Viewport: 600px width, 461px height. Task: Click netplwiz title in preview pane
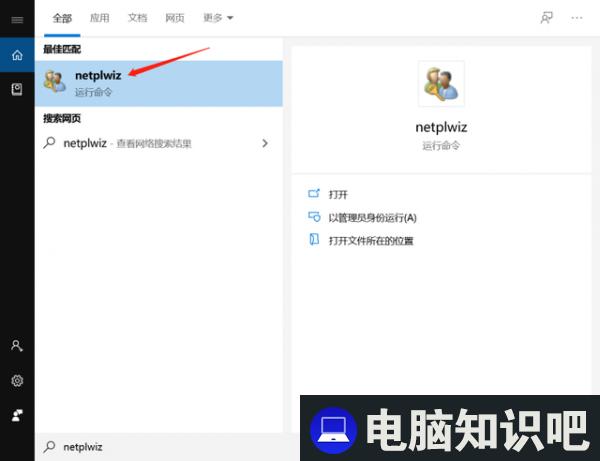click(441, 127)
